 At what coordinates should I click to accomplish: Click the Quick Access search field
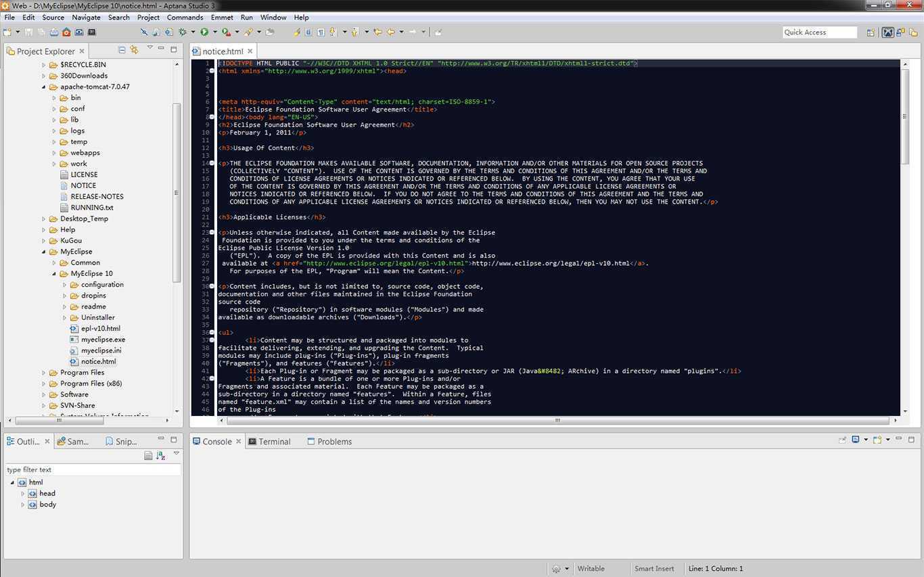pos(819,32)
